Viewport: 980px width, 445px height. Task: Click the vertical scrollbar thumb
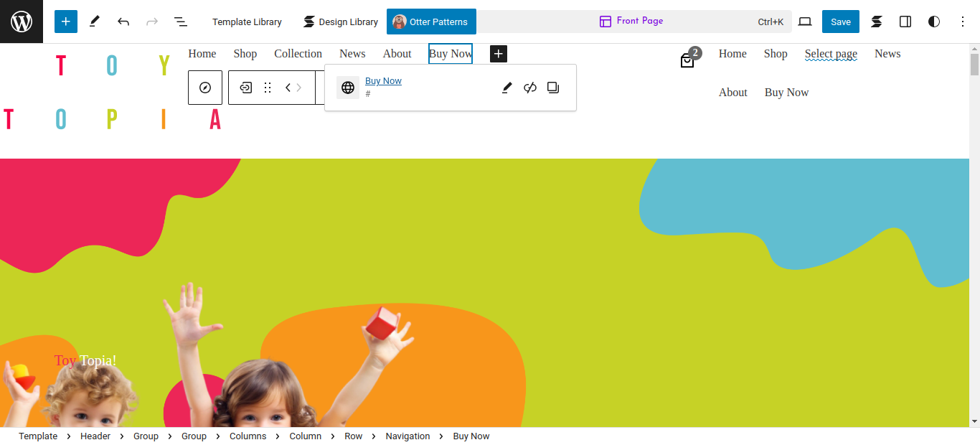point(974,65)
